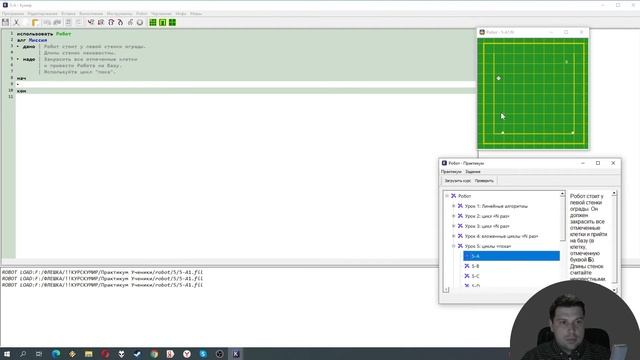640x360 pixels.
Task: Click the 'нач' keyword line
Action: point(22,78)
